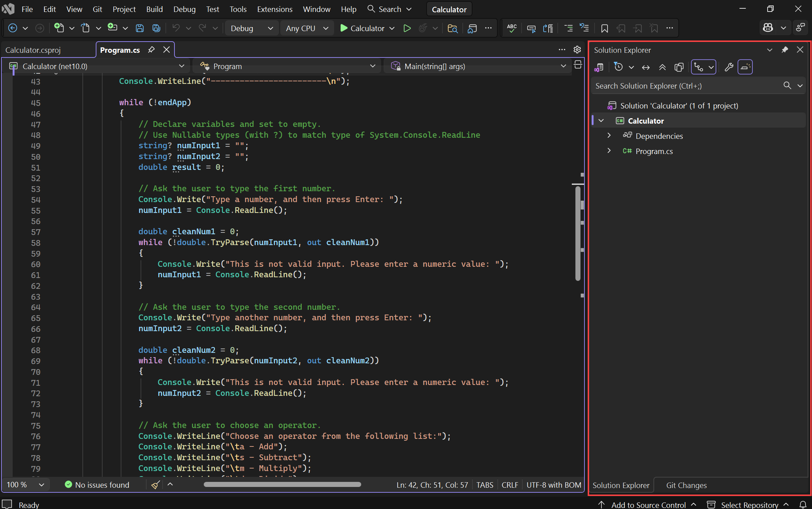Pin the Solution Explorer panel

coord(785,50)
